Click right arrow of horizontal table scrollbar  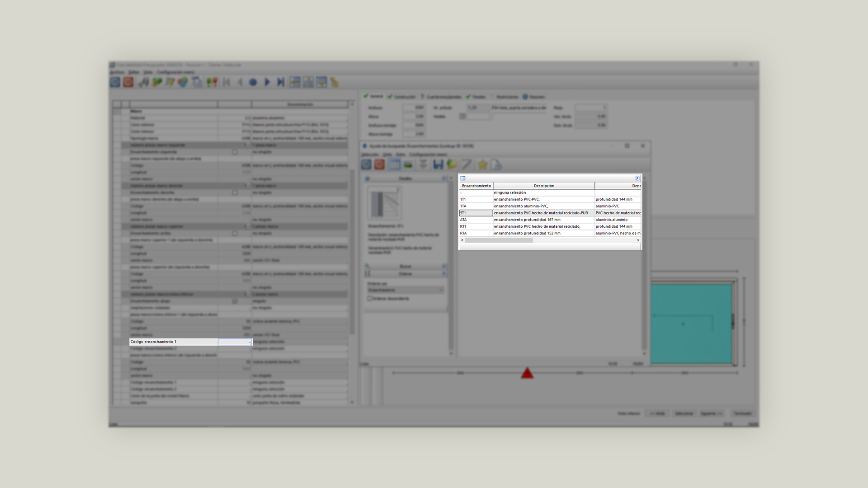tap(638, 240)
